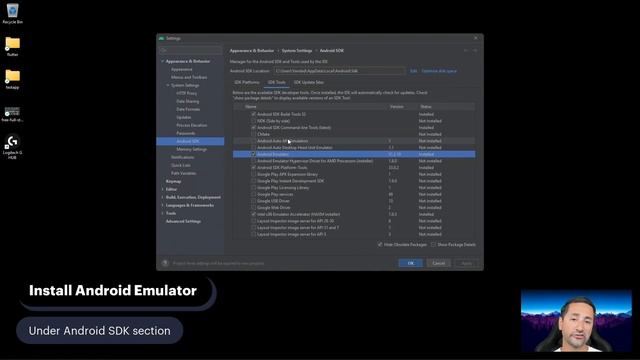Select HTTP Proxy in the settings tree
The width and height of the screenshot is (640, 360).
[187, 93]
